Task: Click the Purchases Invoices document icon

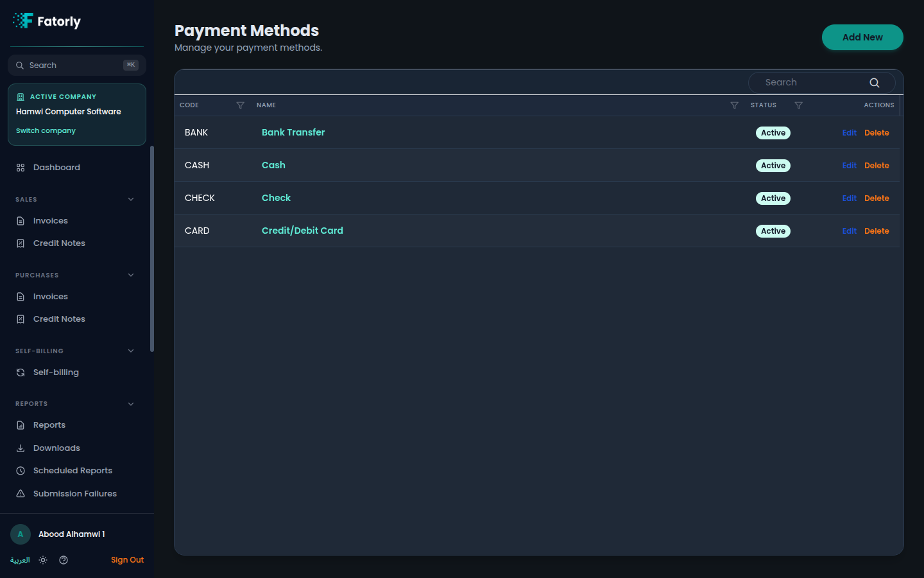Action: (x=21, y=297)
